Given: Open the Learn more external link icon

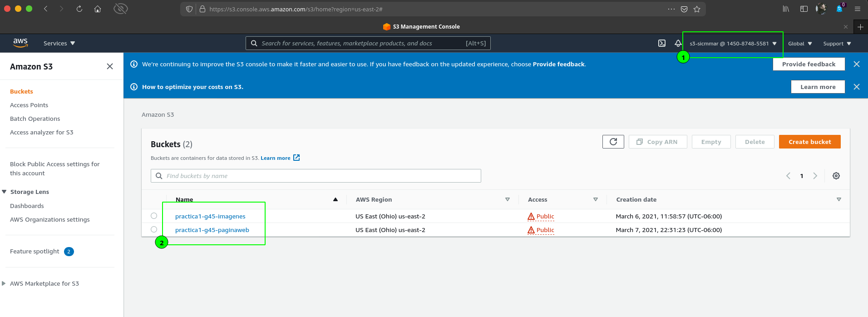Looking at the screenshot, I should point(296,158).
